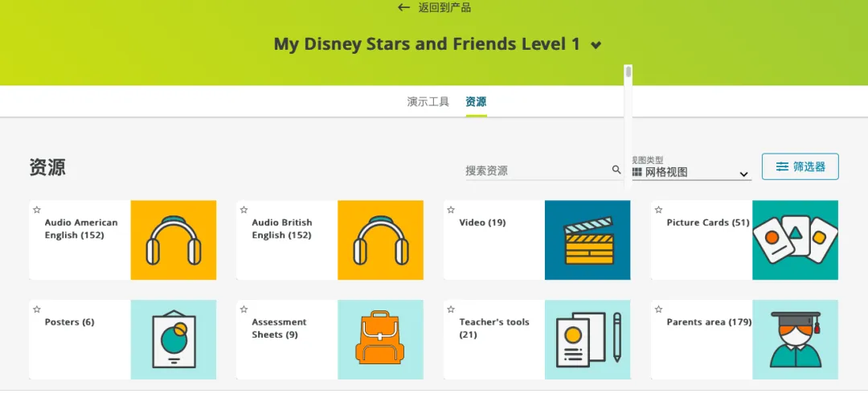Click the grid view icon beside 网格视图

[x=637, y=172]
